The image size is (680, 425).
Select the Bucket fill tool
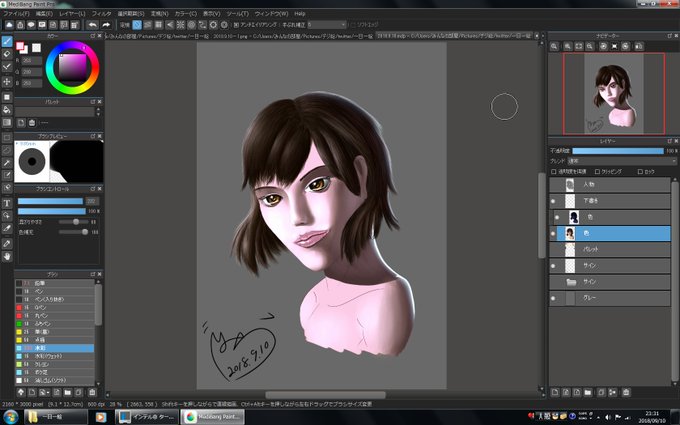7,109
